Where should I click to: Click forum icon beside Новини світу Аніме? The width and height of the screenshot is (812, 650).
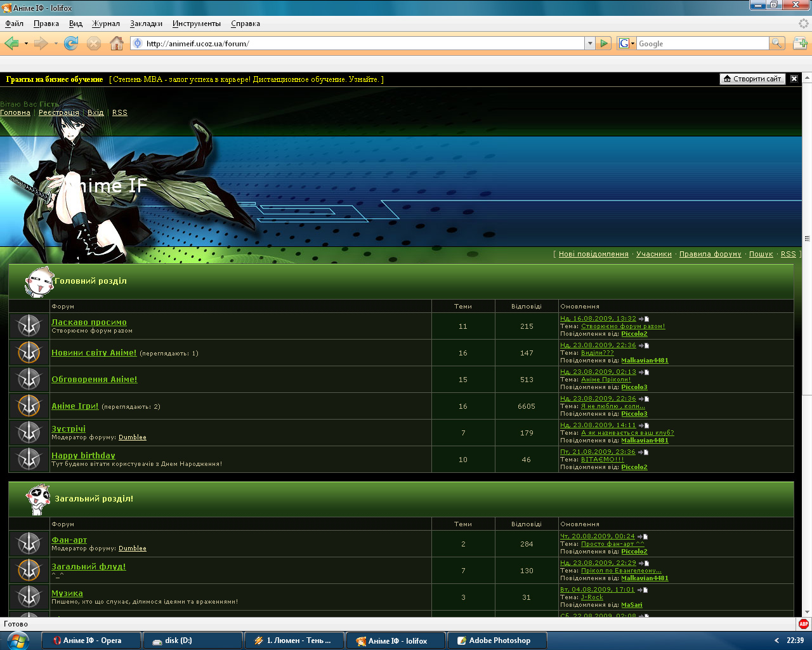29,352
